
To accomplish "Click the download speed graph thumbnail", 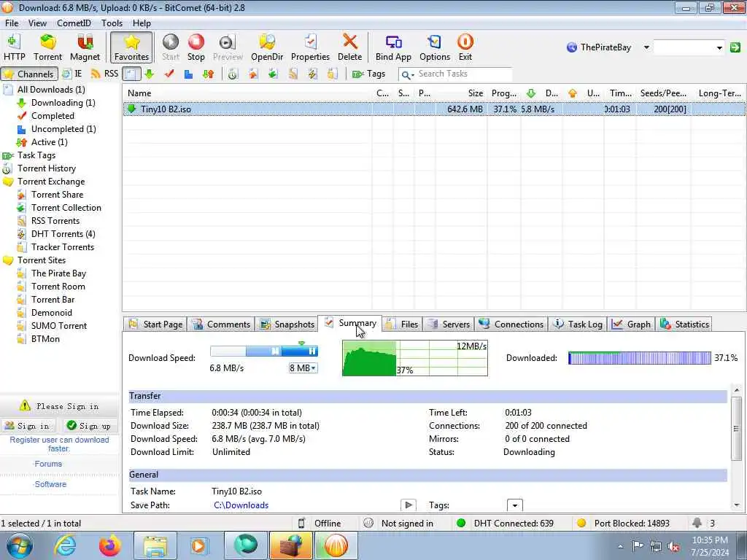I will coord(415,358).
